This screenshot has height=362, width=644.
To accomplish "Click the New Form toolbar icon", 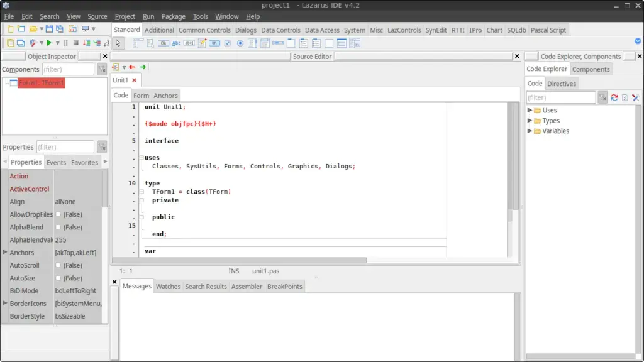I will (21, 29).
